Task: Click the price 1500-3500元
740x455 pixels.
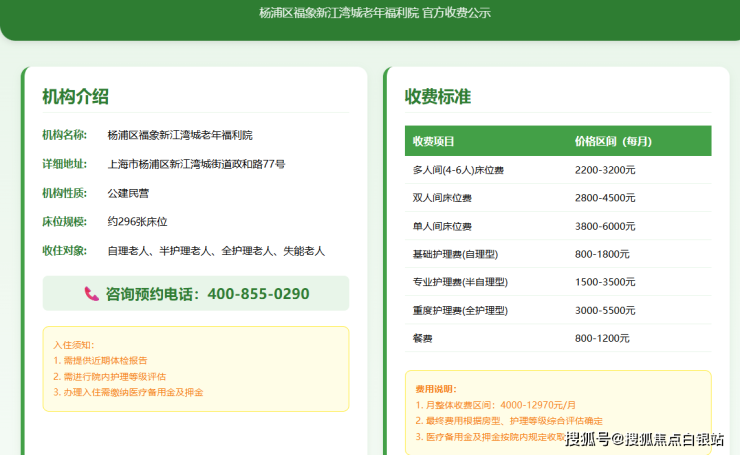Action: point(605,282)
